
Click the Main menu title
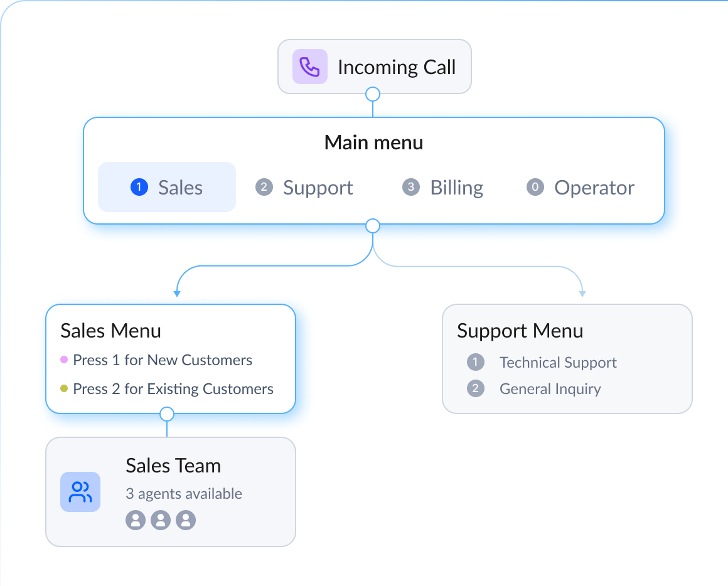point(374,142)
